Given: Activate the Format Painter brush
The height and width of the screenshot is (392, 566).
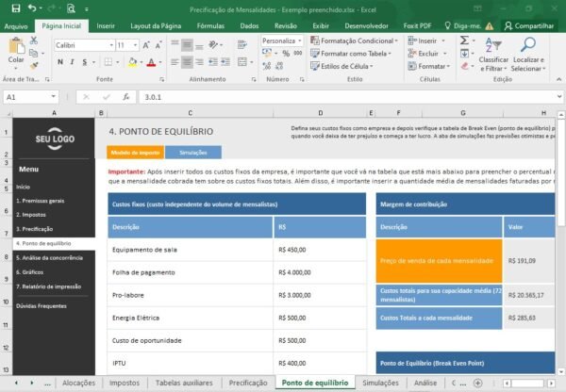Looking at the screenshot, I should point(34,66).
